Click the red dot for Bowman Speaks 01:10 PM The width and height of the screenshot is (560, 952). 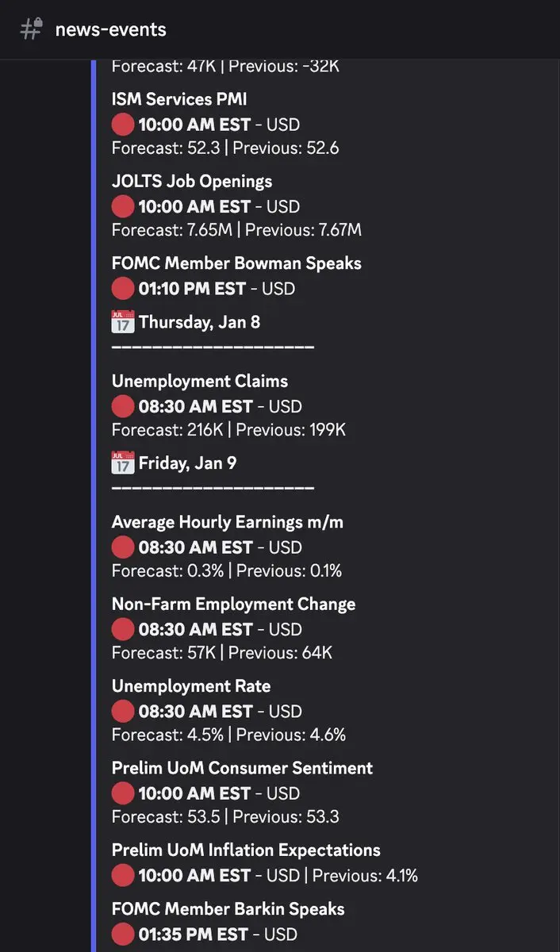[x=123, y=288]
